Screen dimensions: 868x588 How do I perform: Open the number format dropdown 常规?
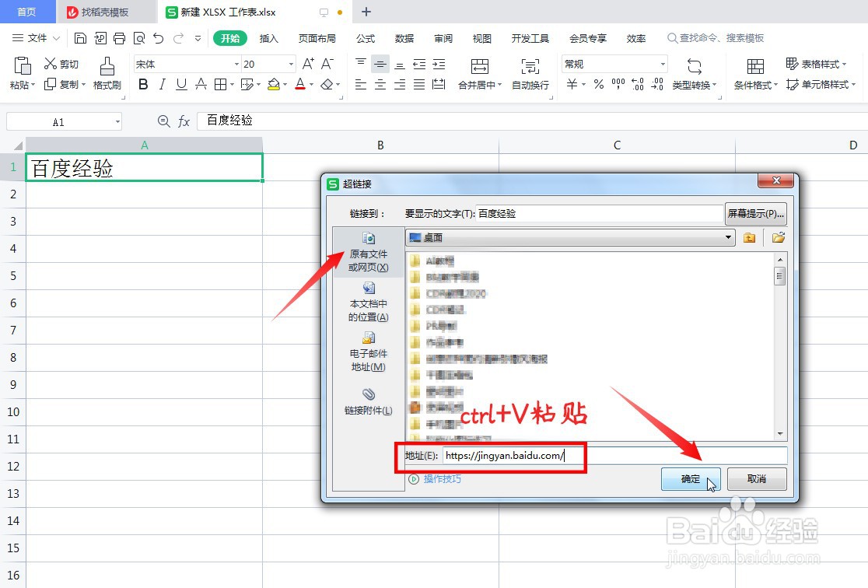tap(663, 65)
